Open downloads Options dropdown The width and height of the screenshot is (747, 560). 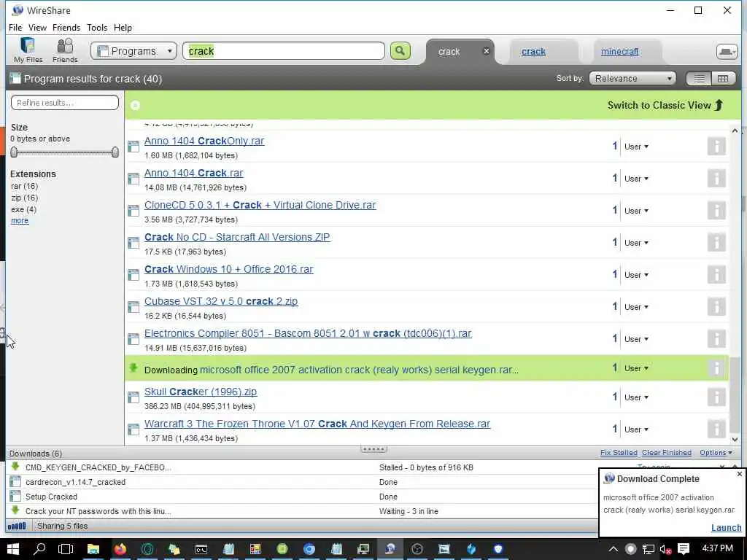point(716,453)
